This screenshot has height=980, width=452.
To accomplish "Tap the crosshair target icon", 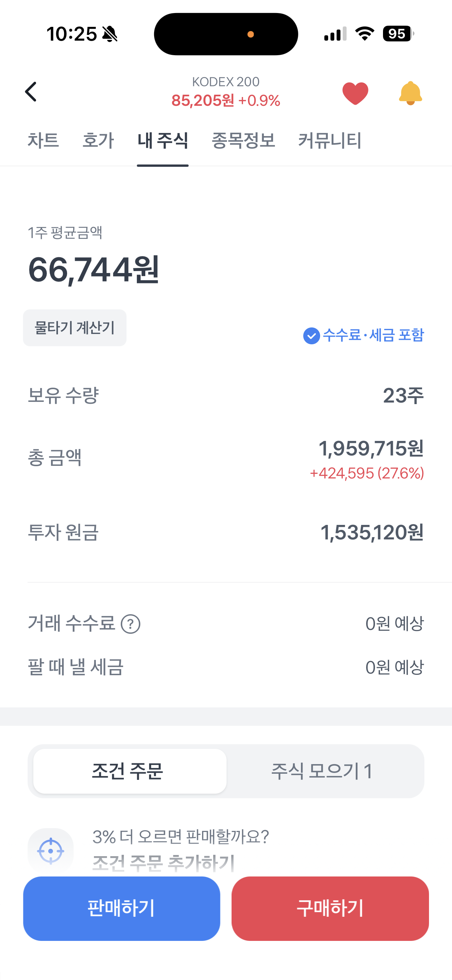I will pos(51,851).
